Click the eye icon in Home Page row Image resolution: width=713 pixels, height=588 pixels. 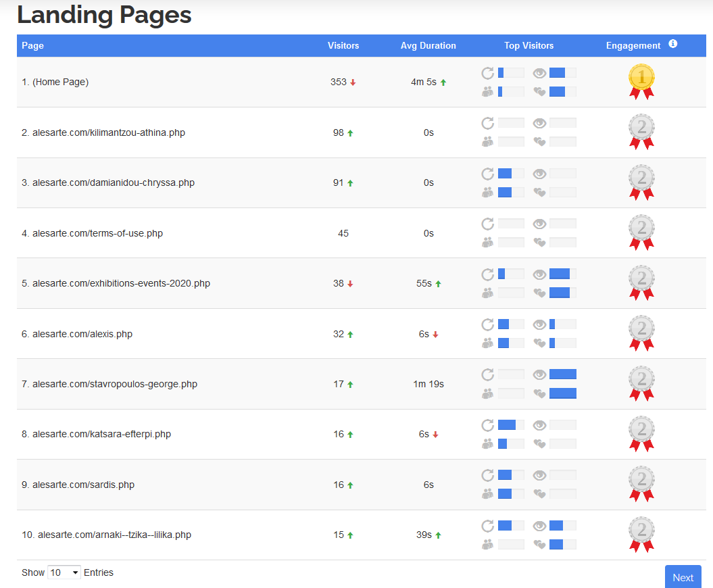tap(539, 73)
